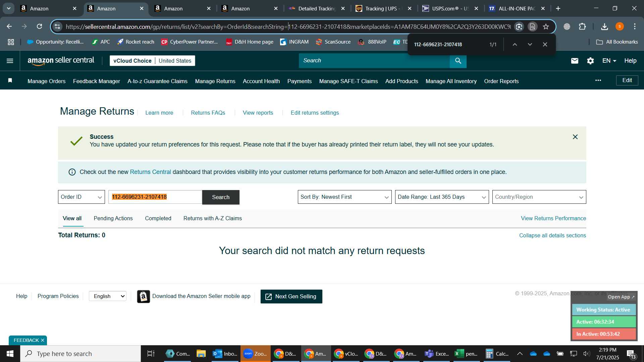Open the browser downloads icon

[604, 26]
